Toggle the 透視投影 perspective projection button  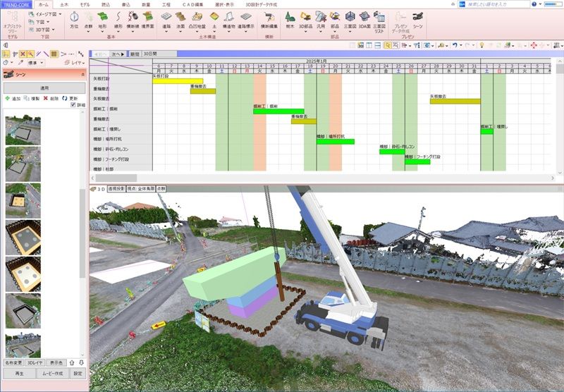(112, 188)
